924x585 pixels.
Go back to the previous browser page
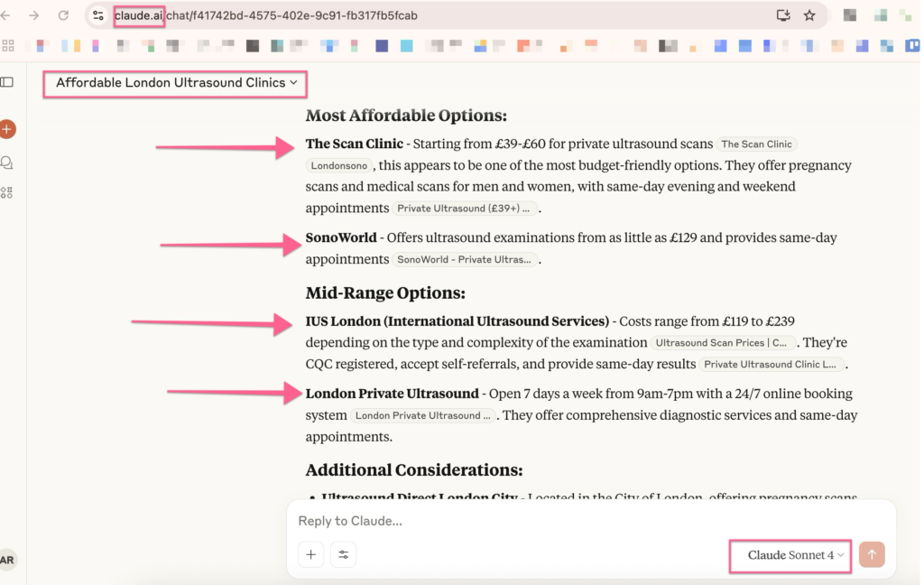tap(6, 16)
